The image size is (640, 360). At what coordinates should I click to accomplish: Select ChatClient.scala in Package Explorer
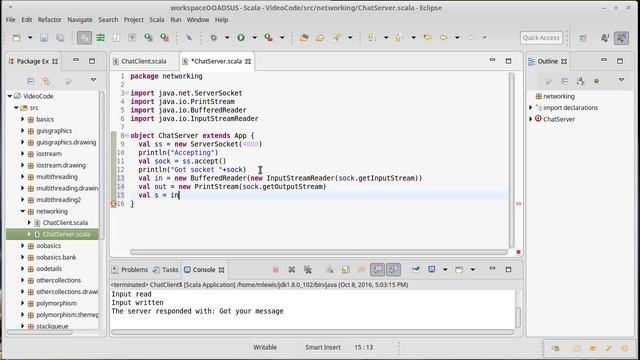[65, 223]
